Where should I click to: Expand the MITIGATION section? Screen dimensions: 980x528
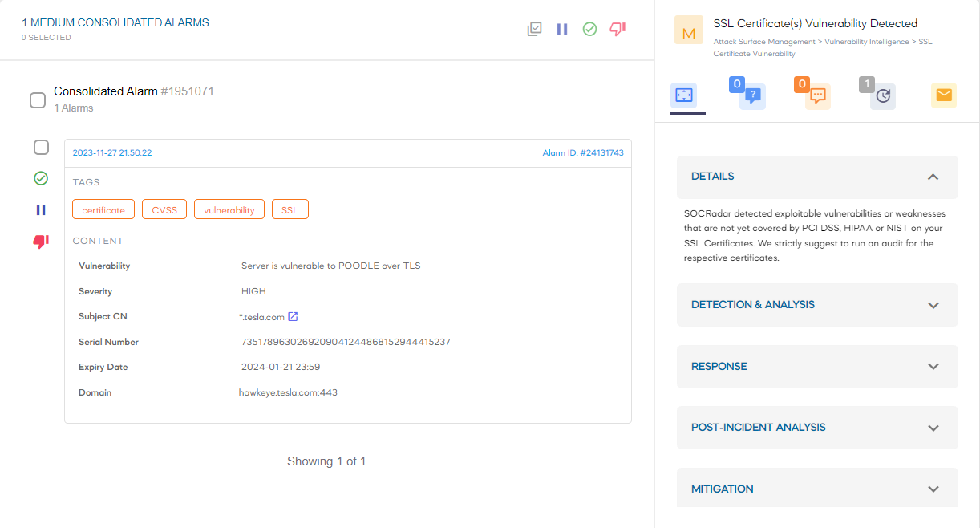click(x=817, y=488)
